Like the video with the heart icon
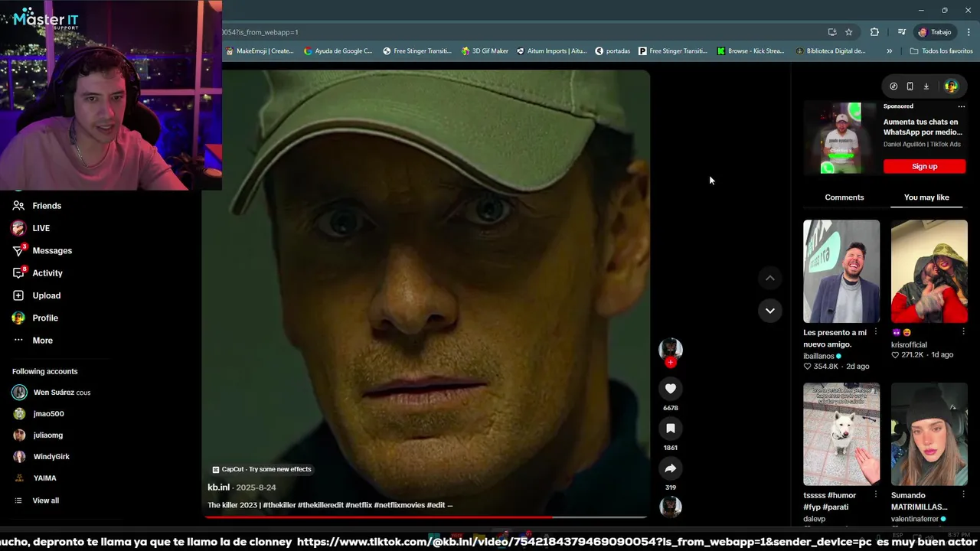Image resolution: width=980 pixels, height=551 pixels. pyautogui.click(x=671, y=389)
